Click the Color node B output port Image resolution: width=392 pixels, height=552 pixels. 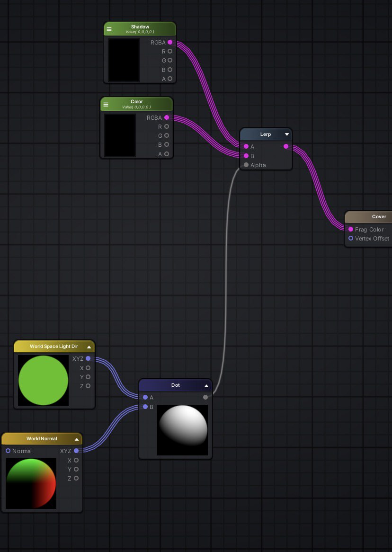pyautogui.click(x=167, y=145)
